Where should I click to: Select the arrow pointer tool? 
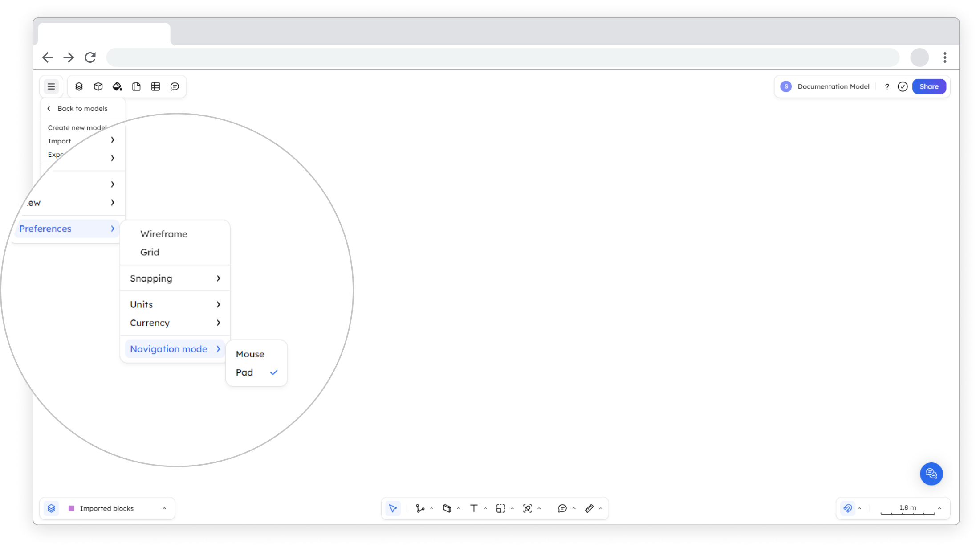[393, 508]
